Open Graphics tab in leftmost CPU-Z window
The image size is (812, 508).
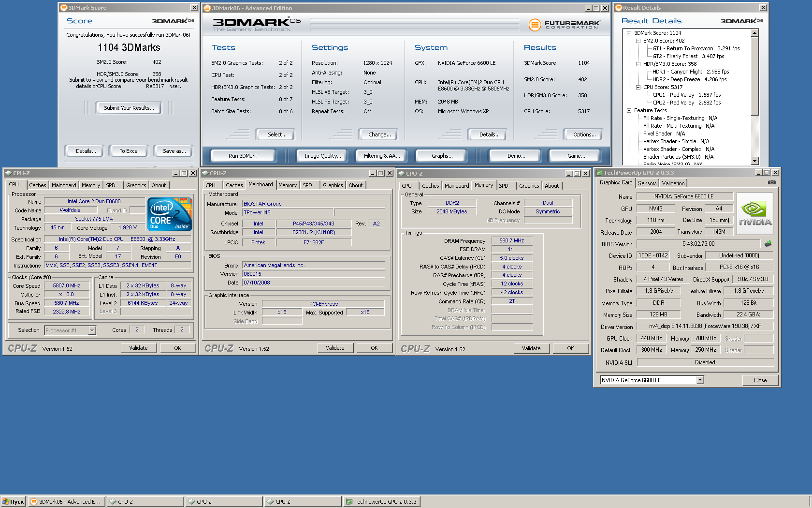[136, 185]
